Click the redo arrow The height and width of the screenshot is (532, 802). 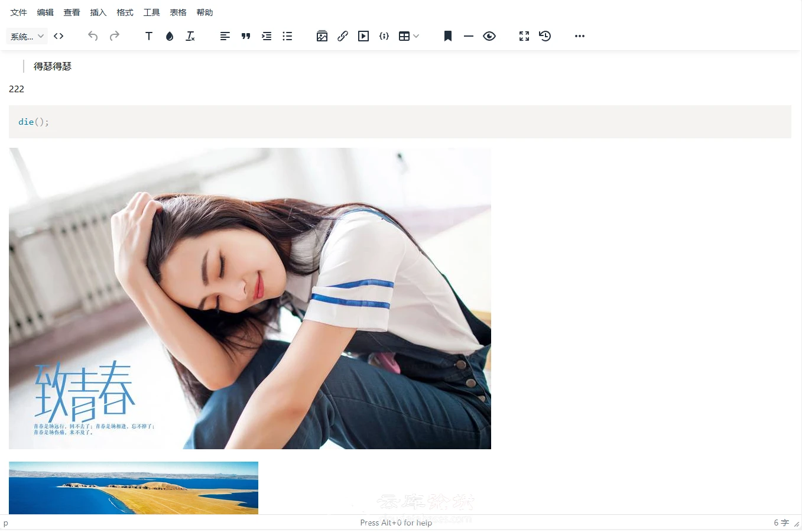tap(115, 36)
